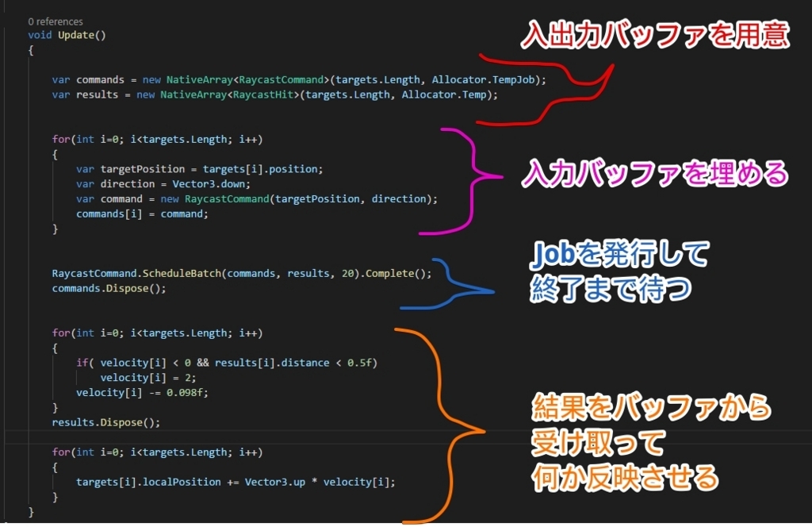Select the batch size "20" argument

point(347,273)
